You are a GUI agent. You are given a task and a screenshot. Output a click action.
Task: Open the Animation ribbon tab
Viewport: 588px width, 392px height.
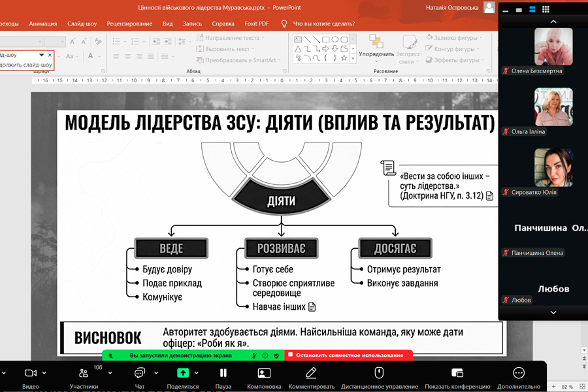[43, 24]
